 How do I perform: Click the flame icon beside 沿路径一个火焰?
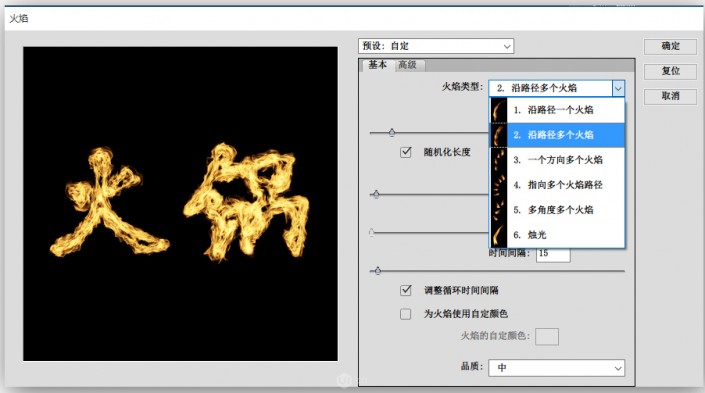(x=499, y=110)
